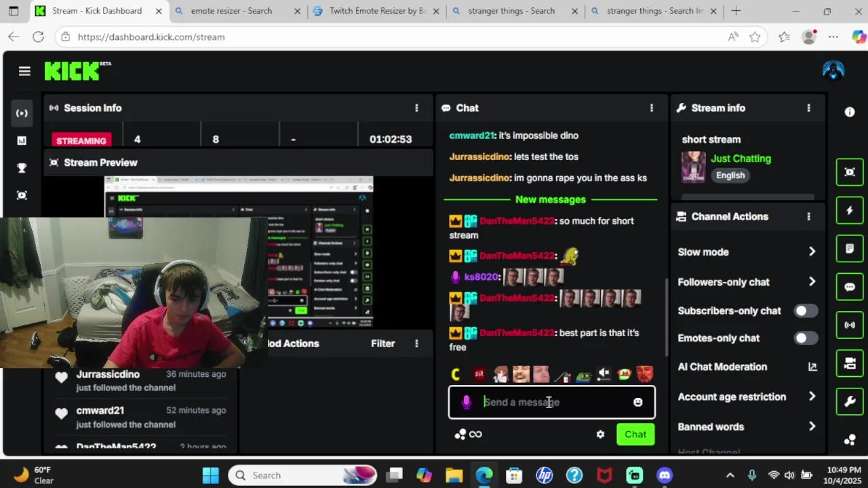Open File Explorer from the taskbar

454,475
